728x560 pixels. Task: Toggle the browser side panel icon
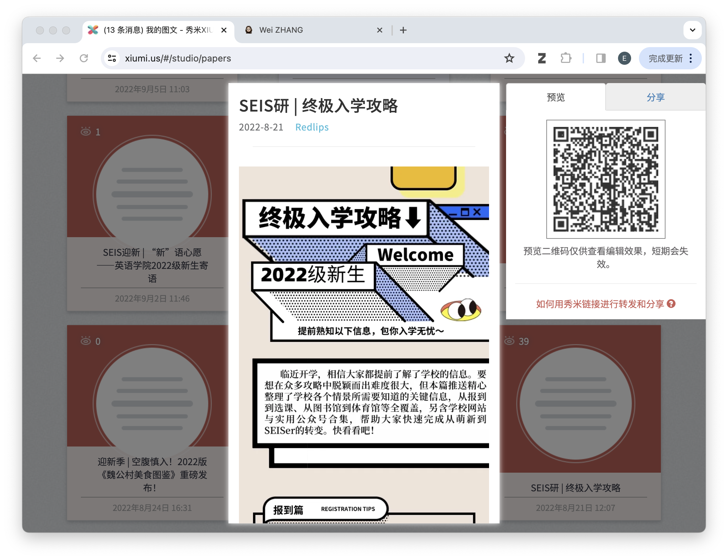pyautogui.click(x=601, y=58)
